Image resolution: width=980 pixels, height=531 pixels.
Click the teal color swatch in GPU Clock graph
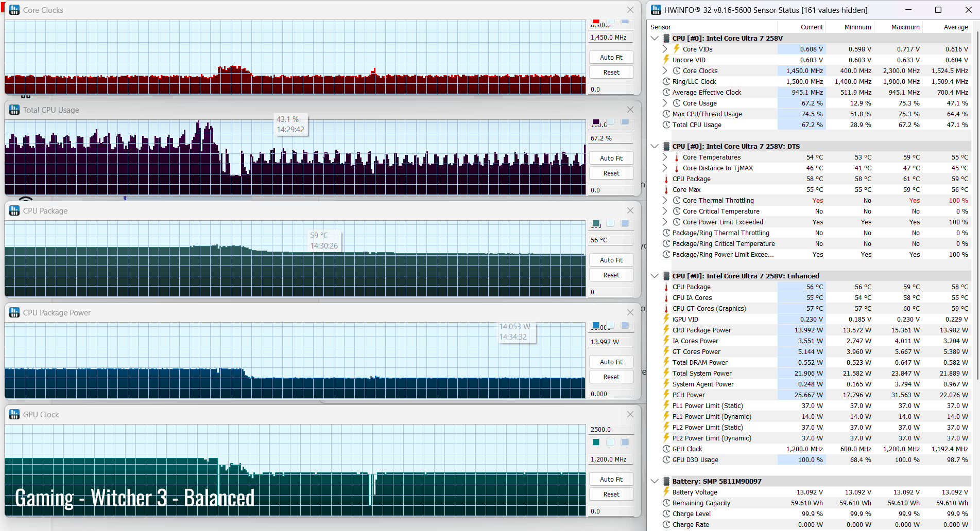click(596, 442)
